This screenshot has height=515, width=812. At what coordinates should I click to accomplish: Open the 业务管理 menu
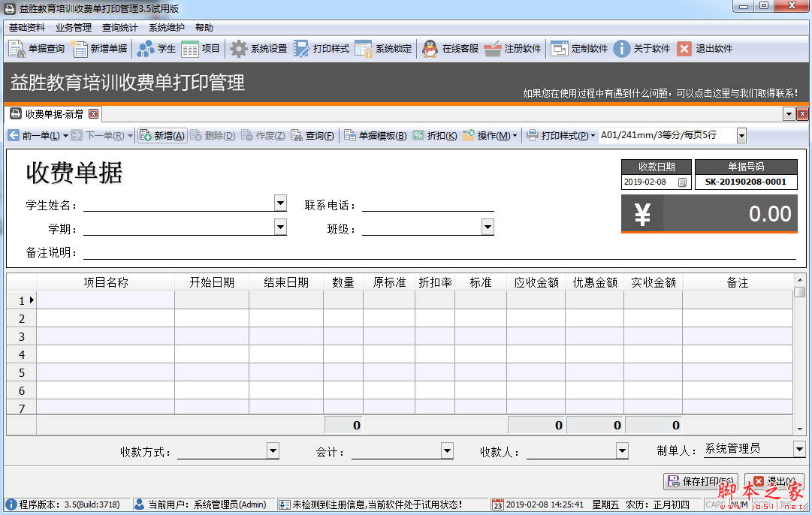(x=73, y=28)
